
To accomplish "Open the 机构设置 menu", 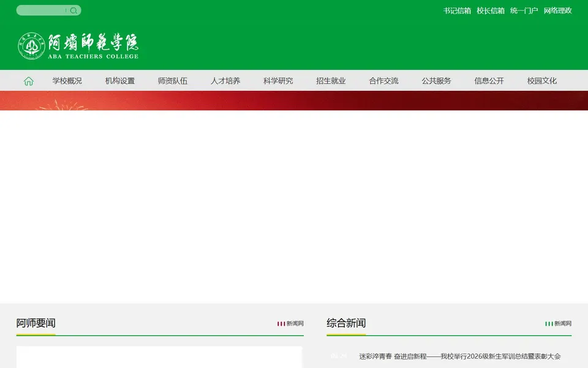I will point(120,81).
